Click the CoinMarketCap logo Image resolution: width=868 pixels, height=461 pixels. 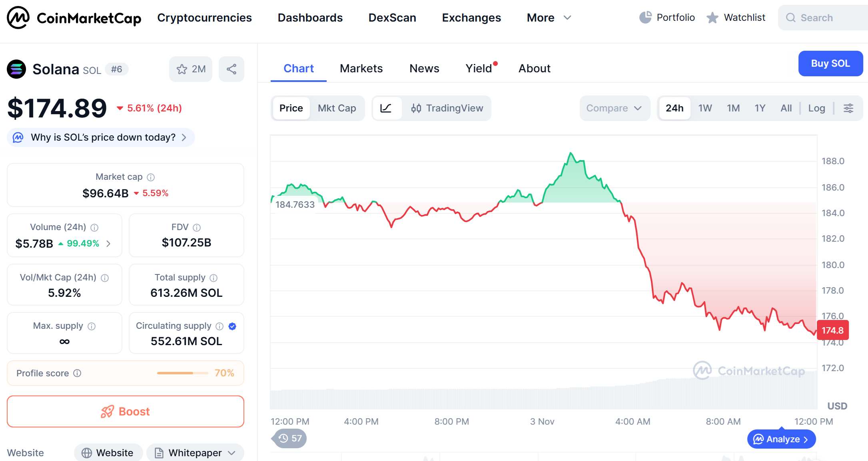pos(74,18)
